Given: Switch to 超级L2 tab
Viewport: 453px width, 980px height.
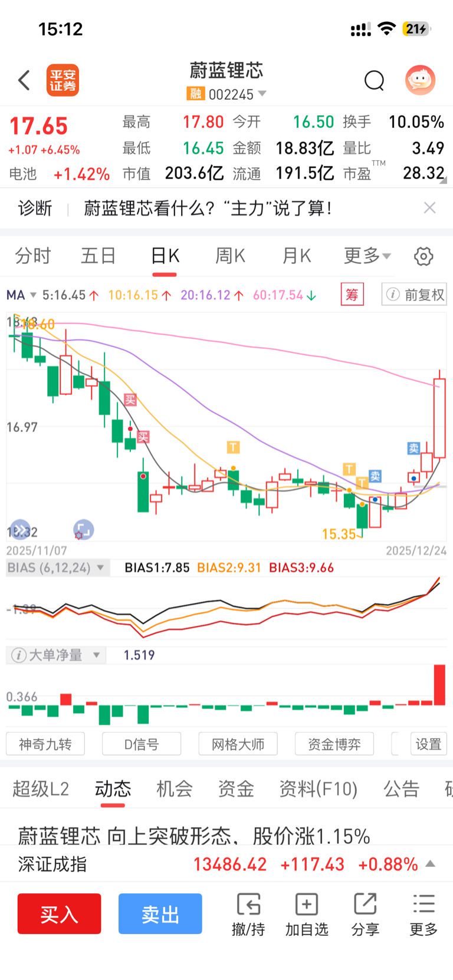Looking at the screenshot, I should pyautogui.click(x=41, y=788).
